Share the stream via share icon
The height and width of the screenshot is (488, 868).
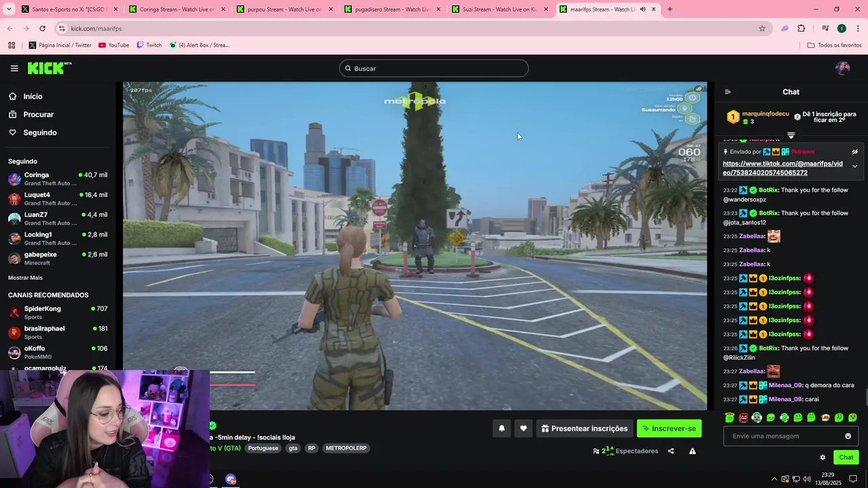coord(671,451)
